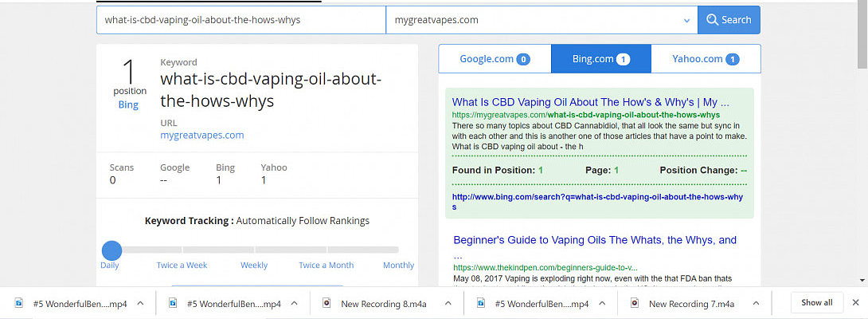868x319 pixels.
Task: Open 'What Is CBD Vaping Oil' result title
Action: coord(590,102)
